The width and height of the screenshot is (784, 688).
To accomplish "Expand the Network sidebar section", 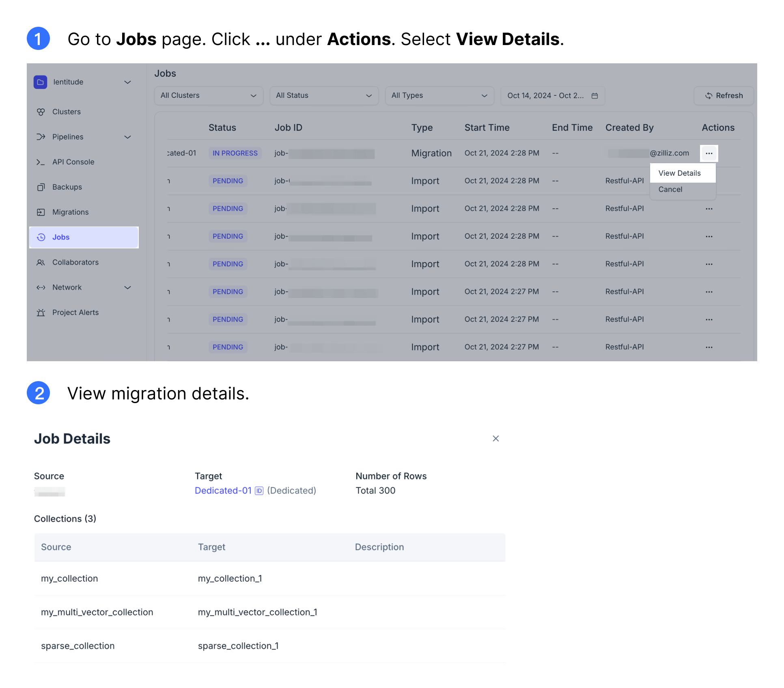I will (127, 288).
